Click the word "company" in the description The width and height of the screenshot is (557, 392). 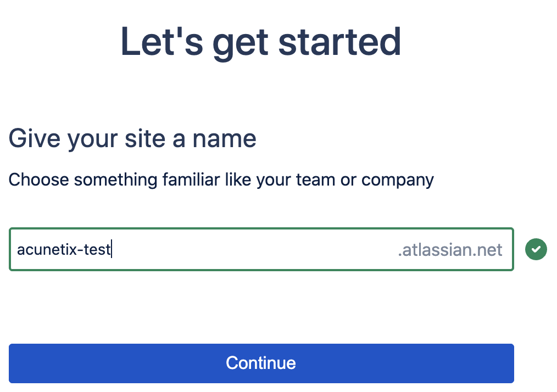click(x=398, y=181)
